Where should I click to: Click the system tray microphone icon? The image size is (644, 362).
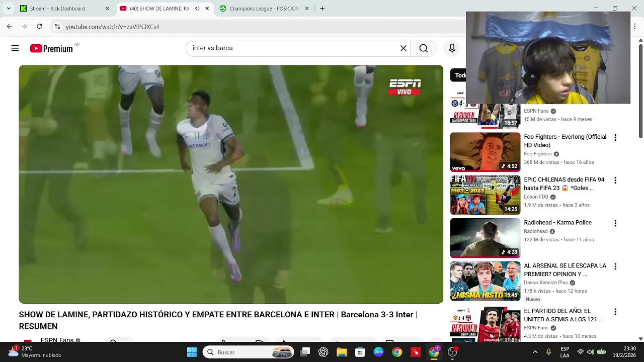point(548,352)
